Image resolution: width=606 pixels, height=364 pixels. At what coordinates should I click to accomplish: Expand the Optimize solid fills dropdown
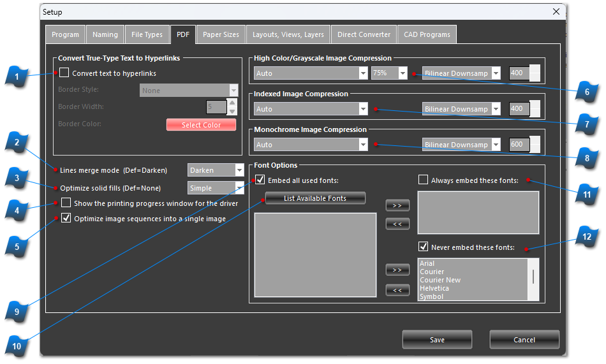[x=239, y=188]
